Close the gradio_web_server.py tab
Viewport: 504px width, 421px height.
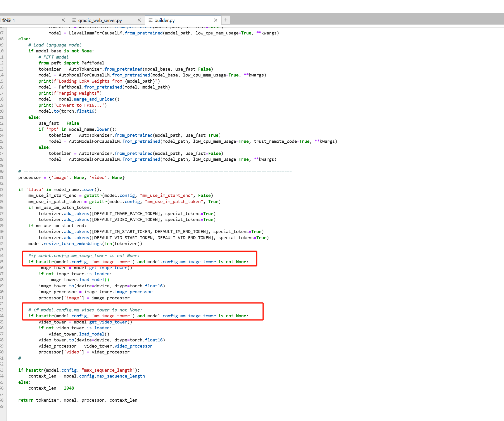[x=139, y=20]
